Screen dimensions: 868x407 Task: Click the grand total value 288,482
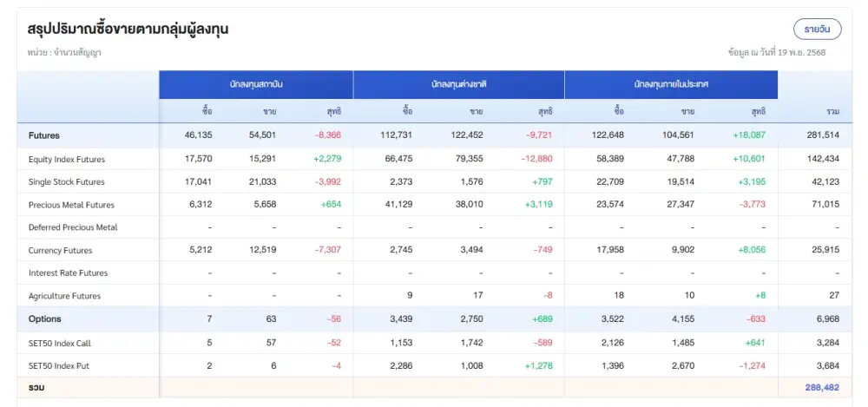[821, 388]
